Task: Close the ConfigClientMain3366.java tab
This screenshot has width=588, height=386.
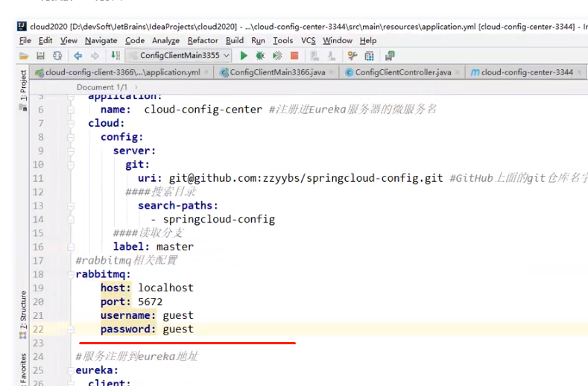Action: (x=332, y=72)
